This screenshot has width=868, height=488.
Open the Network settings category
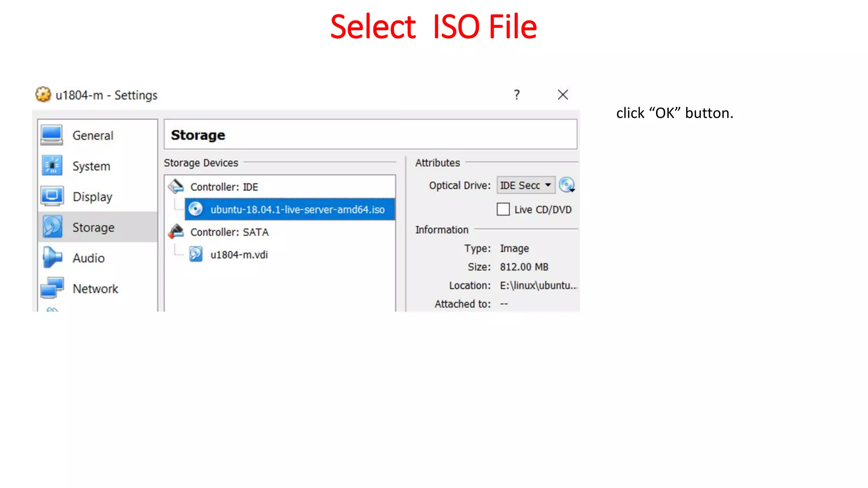[97, 288]
